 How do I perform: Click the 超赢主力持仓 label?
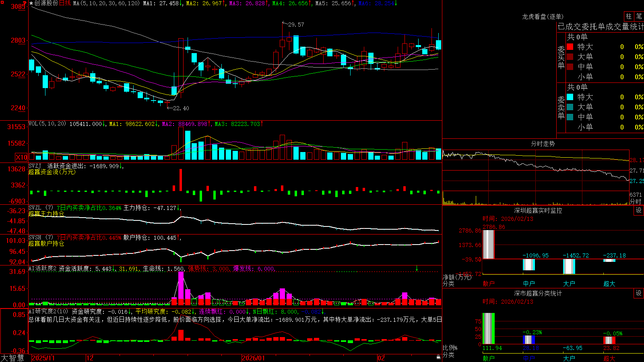click(46, 214)
